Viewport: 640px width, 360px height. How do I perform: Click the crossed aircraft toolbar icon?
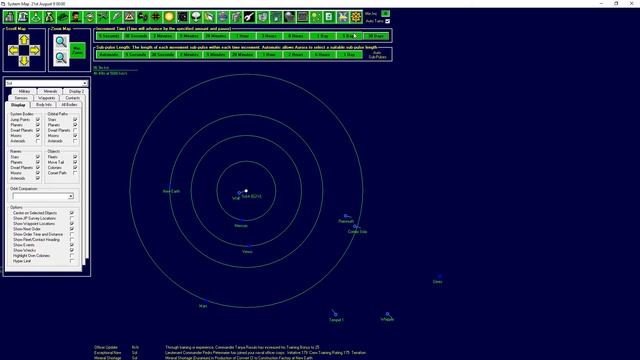[x=103, y=17]
